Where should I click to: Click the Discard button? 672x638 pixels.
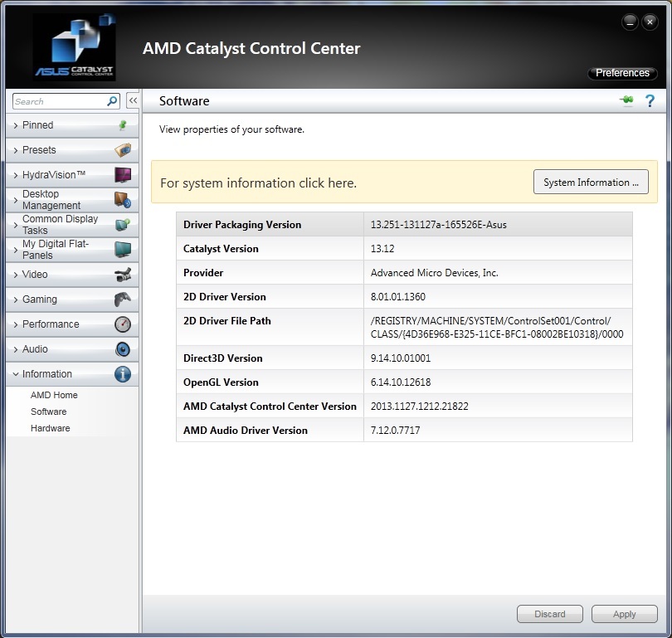click(550, 614)
